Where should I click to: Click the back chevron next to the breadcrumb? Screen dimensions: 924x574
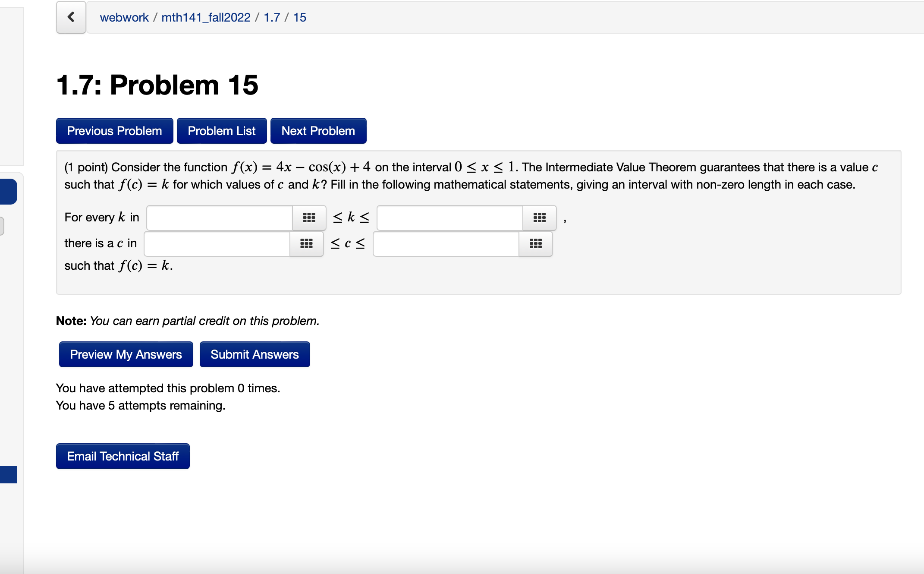pos(71,17)
